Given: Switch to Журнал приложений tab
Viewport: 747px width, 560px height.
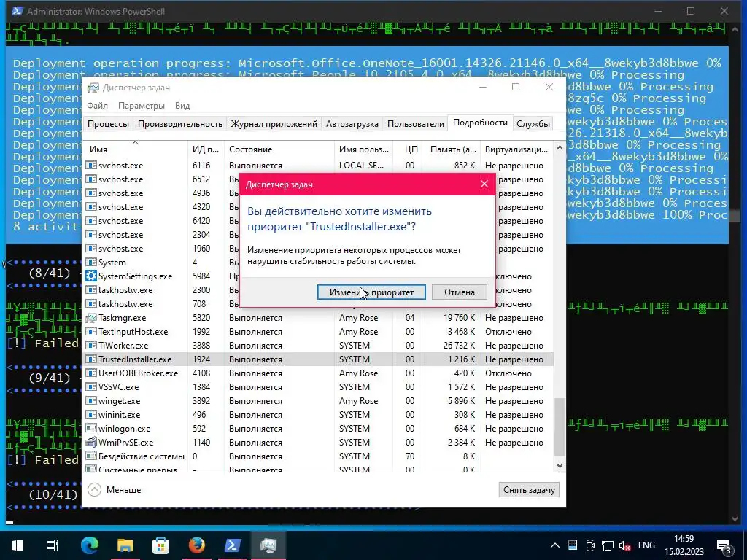Looking at the screenshot, I should tap(274, 124).
